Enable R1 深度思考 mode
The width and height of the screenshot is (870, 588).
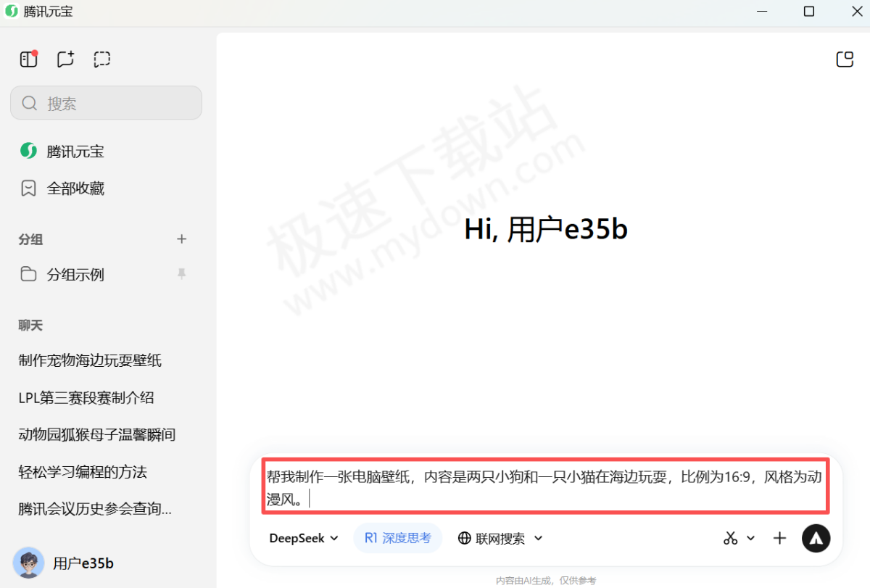(x=397, y=538)
